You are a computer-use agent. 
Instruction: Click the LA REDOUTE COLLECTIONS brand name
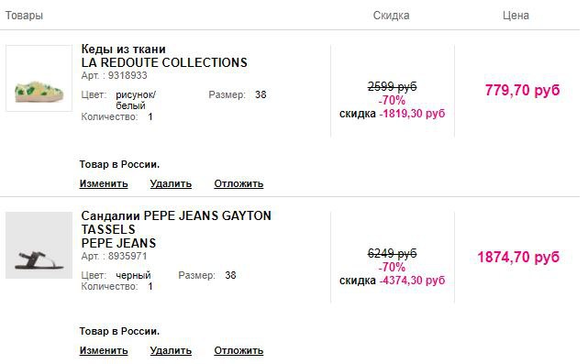[164, 62]
